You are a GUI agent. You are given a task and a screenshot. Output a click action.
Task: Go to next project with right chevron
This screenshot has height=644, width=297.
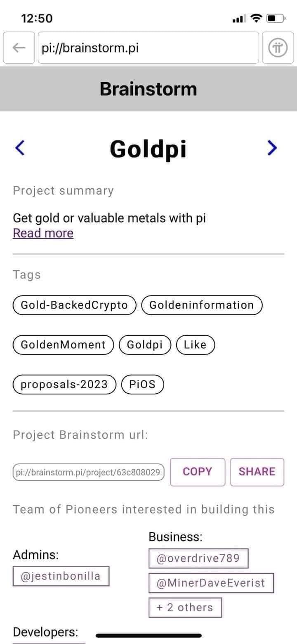272,148
